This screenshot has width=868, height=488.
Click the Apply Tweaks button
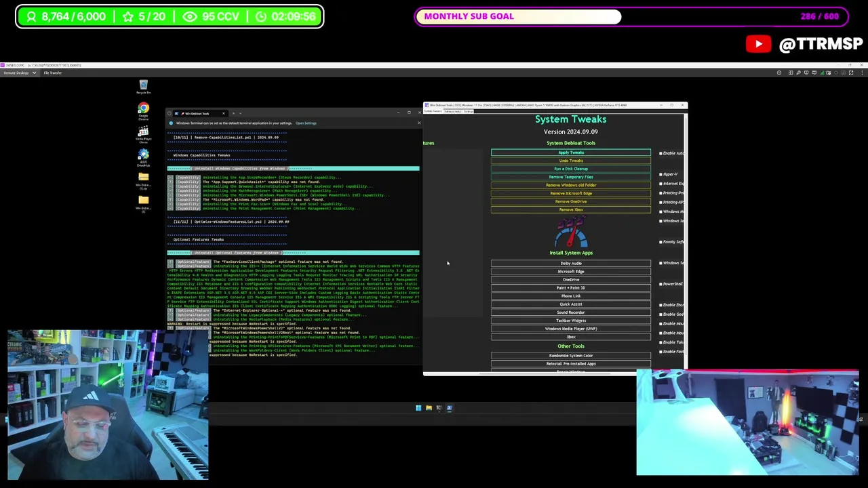click(571, 152)
